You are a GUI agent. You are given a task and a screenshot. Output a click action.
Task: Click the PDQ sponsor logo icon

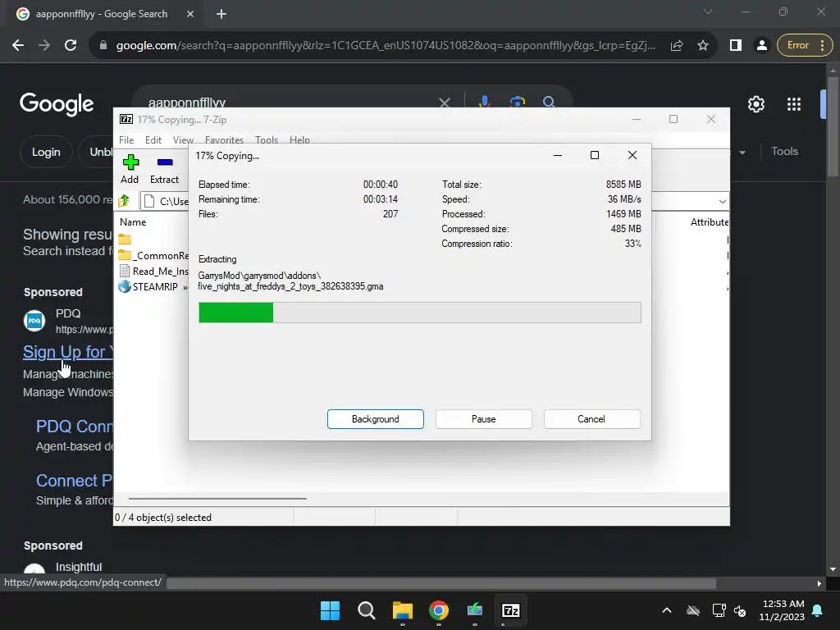[x=34, y=321]
